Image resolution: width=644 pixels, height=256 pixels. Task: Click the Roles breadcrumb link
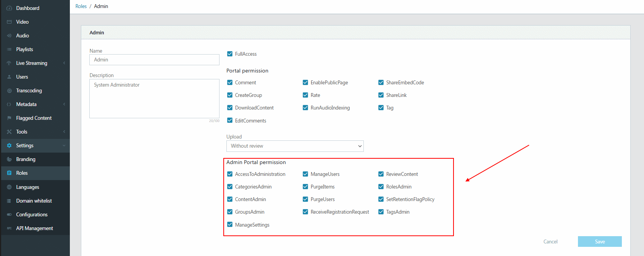tap(81, 6)
